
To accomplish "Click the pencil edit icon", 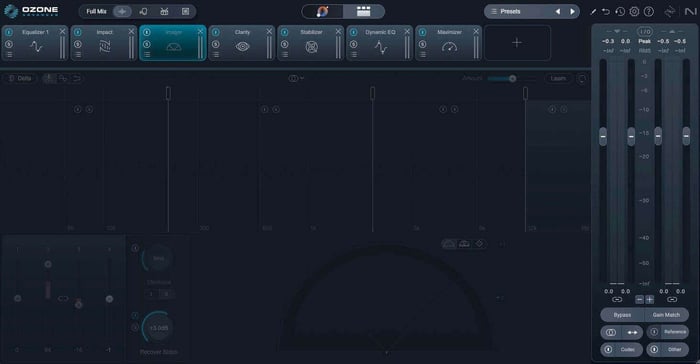I will pyautogui.click(x=593, y=12).
